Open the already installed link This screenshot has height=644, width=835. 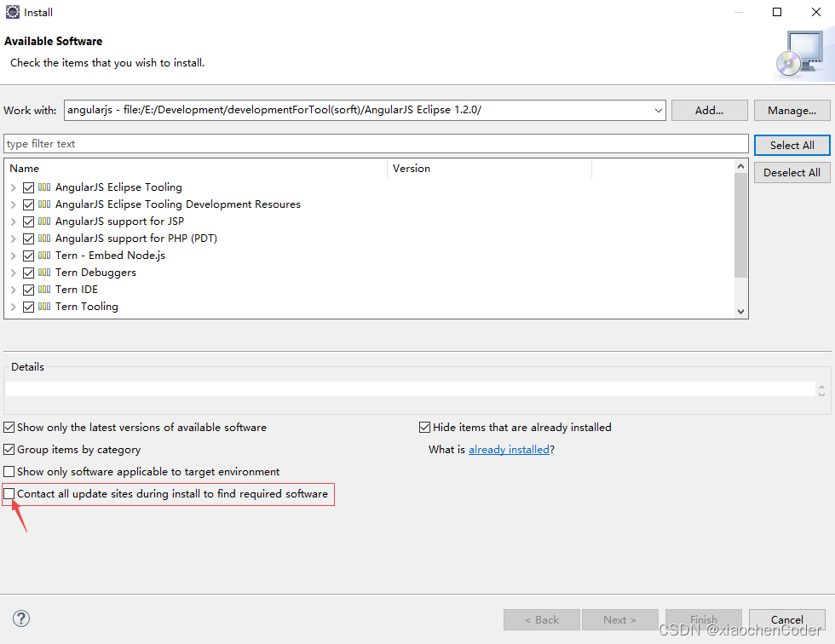point(509,450)
